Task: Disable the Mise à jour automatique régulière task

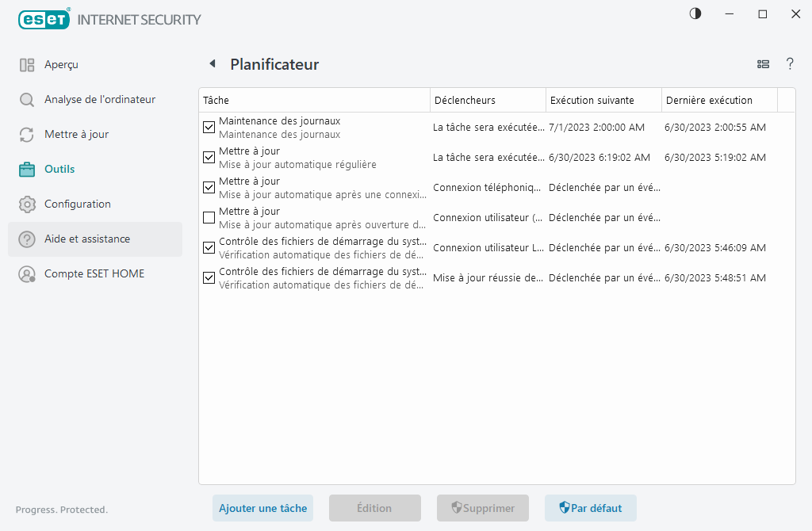Action: click(x=209, y=157)
